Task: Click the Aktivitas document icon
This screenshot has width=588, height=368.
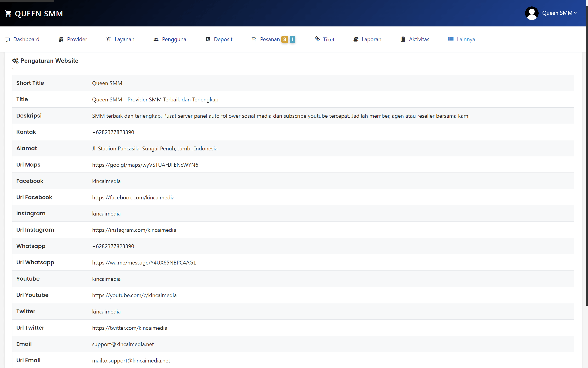Action: pos(403,39)
